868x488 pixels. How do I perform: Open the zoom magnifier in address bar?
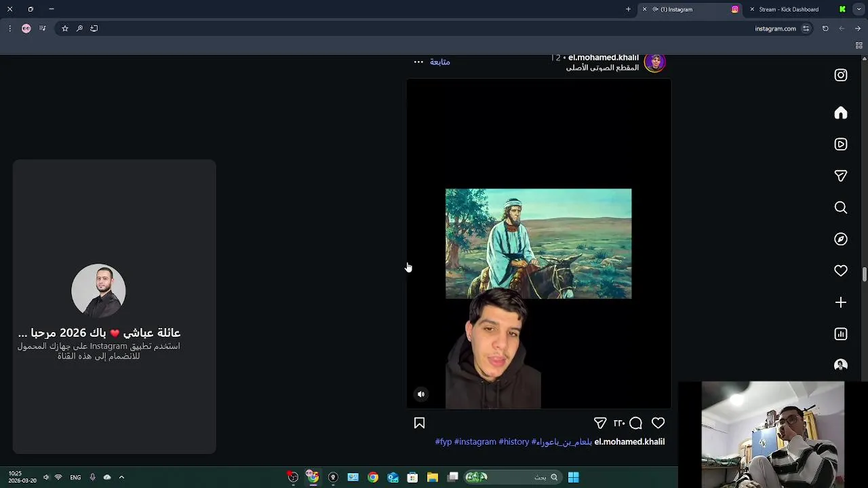79,28
